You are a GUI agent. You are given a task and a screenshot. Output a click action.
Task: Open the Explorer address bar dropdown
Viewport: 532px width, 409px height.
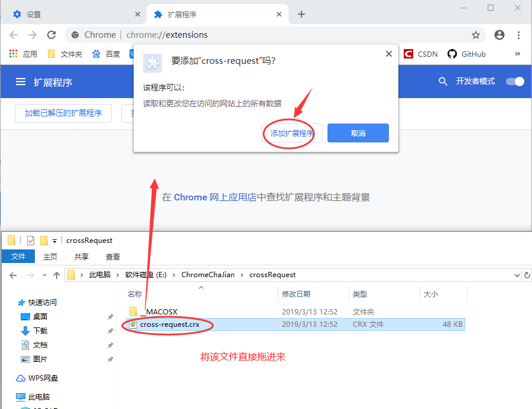(x=518, y=275)
